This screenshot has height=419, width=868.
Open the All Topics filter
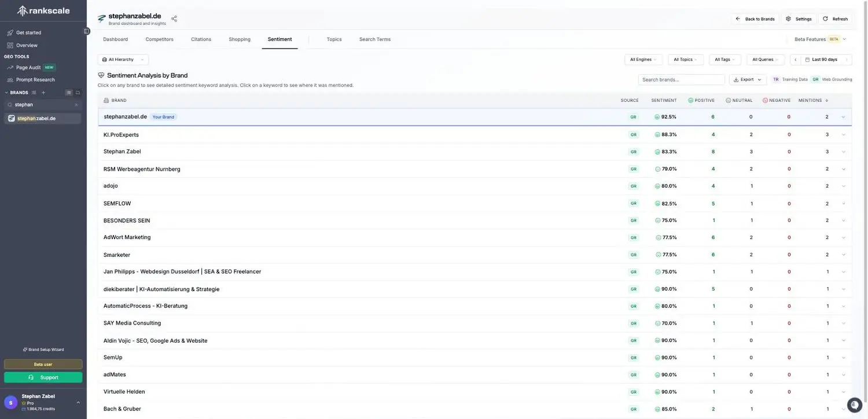click(686, 60)
